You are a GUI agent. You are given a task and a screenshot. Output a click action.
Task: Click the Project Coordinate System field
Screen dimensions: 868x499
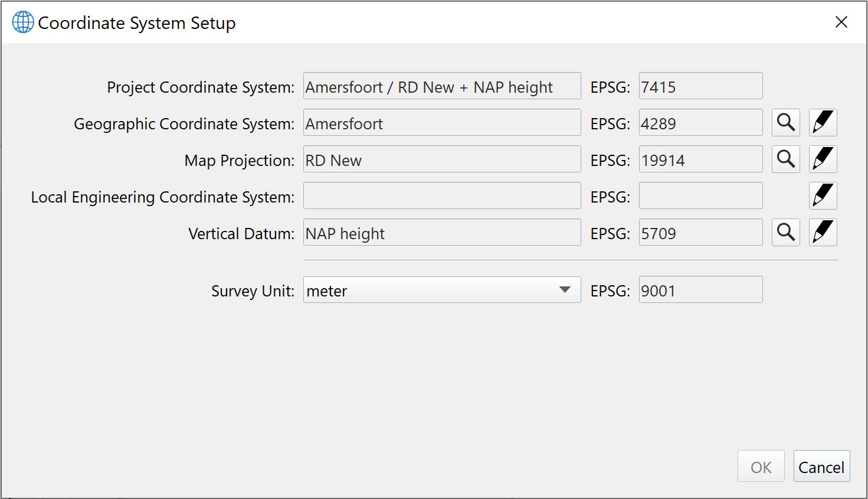(441, 86)
